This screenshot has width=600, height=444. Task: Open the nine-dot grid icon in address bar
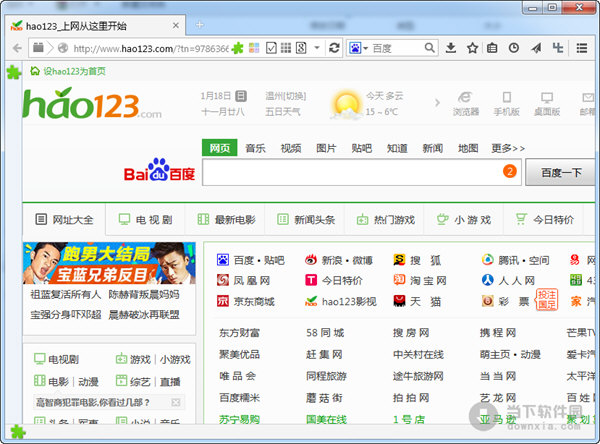coord(285,48)
